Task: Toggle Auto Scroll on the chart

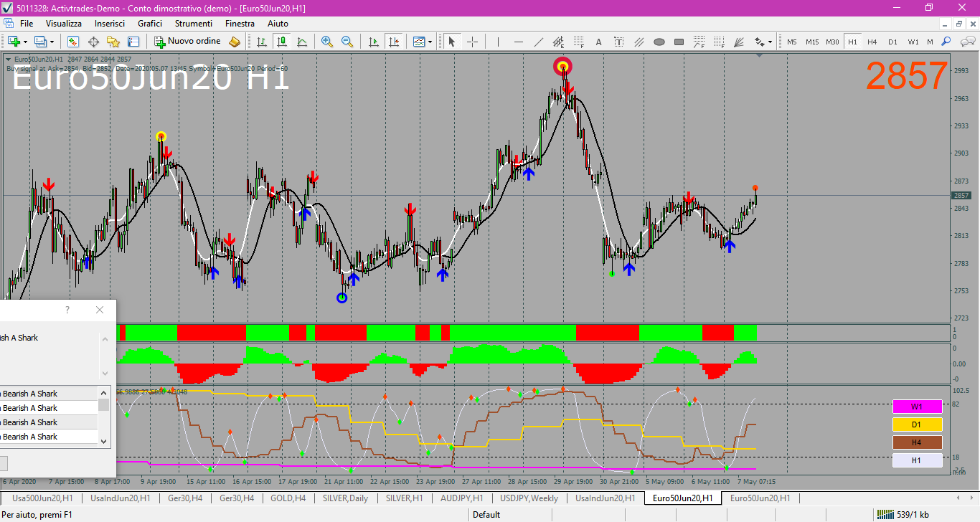Action: [x=373, y=42]
